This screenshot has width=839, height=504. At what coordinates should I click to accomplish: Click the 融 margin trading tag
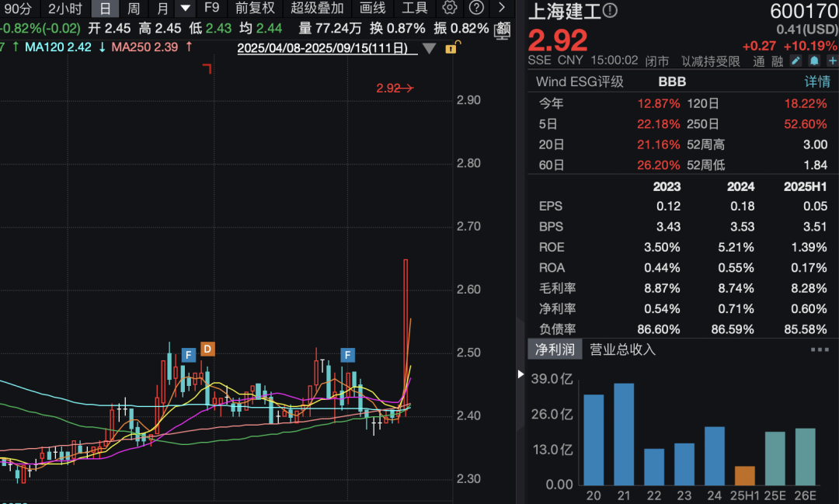tap(777, 61)
